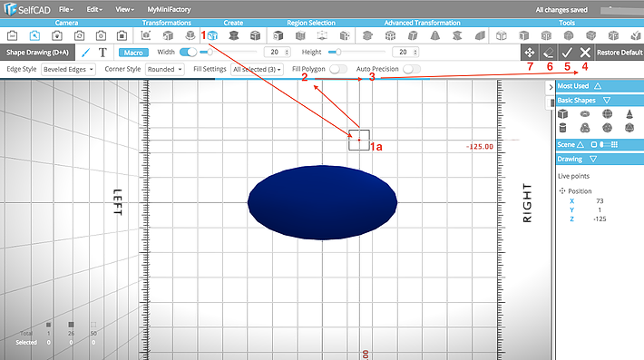Add a sphere from Basic Shapes
The image size is (644, 360).
607,114
